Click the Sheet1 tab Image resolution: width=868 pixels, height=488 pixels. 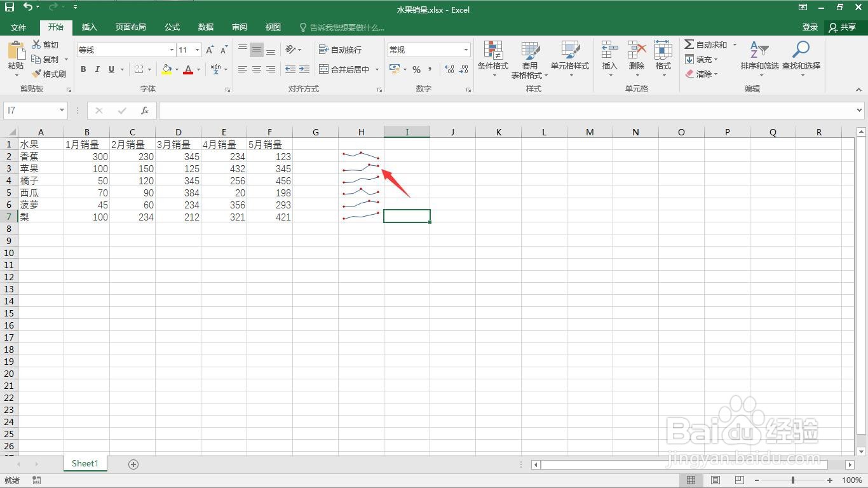coord(85,464)
